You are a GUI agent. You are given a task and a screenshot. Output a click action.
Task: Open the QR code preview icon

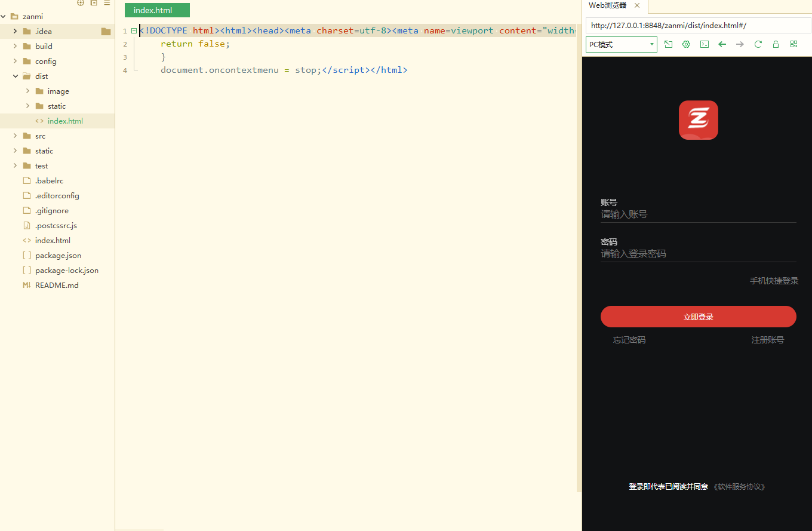pos(793,44)
